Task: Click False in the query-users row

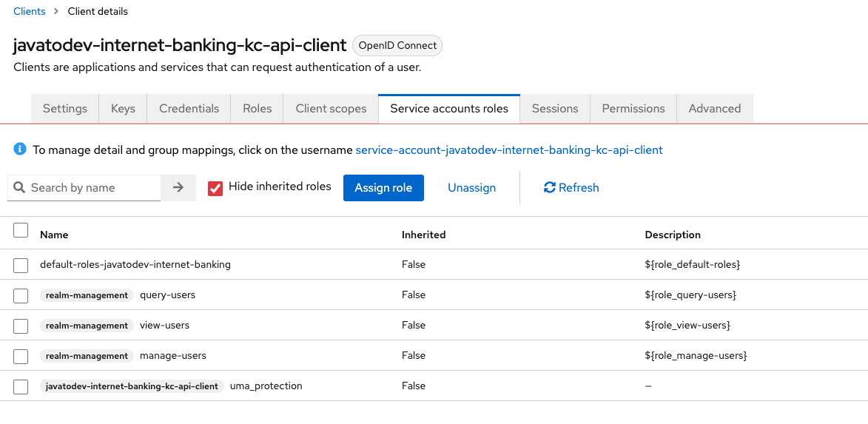Action: (414, 295)
